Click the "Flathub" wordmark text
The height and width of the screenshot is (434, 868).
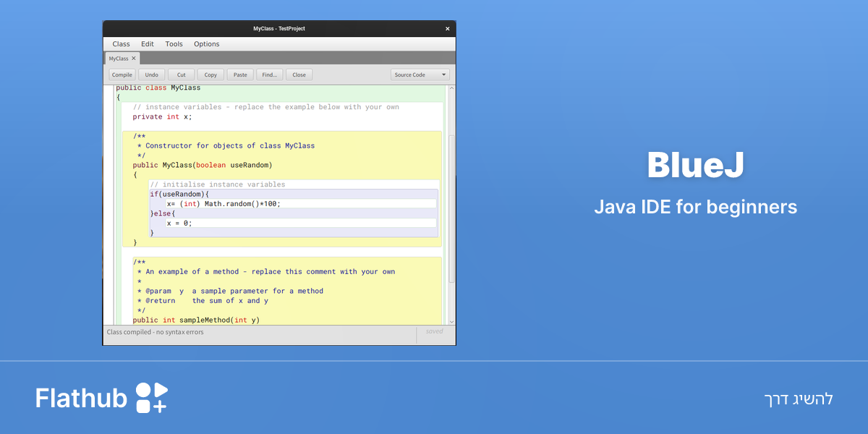coord(81,398)
